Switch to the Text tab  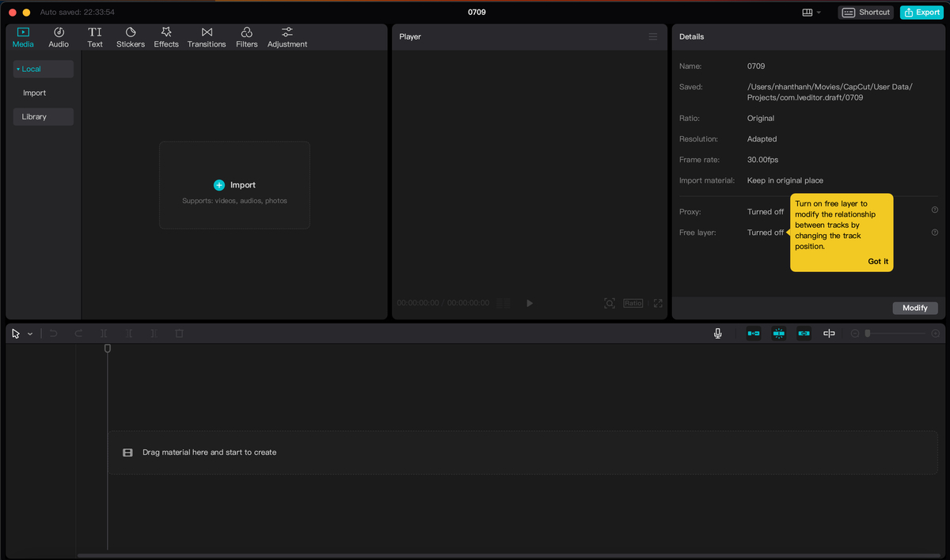[95, 37]
